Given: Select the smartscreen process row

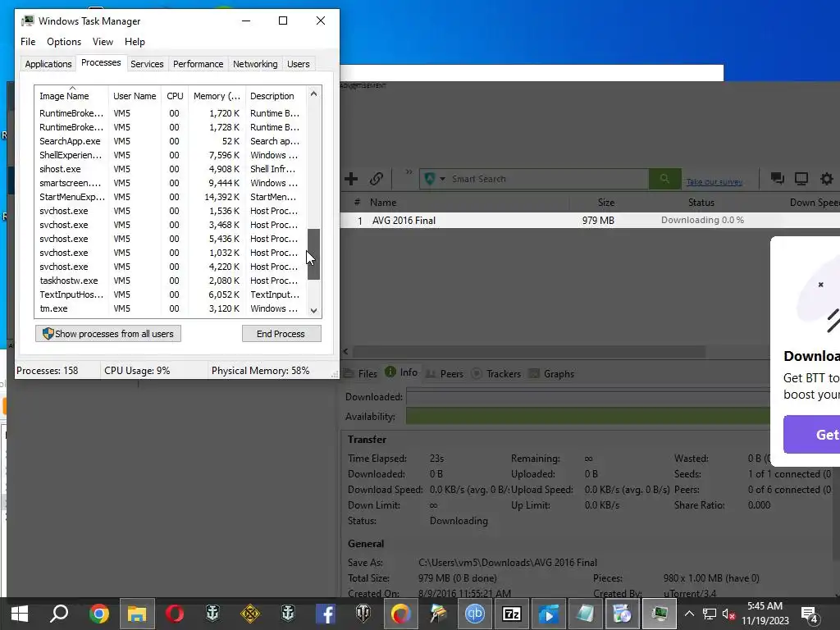Looking at the screenshot, I should coord(170,183).
